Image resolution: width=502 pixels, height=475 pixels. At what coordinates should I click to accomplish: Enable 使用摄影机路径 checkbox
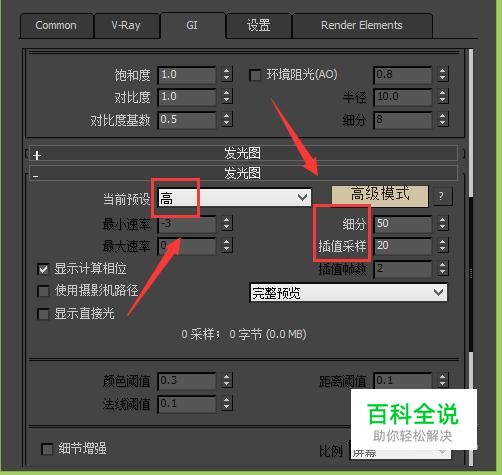[x=43, y=291]
